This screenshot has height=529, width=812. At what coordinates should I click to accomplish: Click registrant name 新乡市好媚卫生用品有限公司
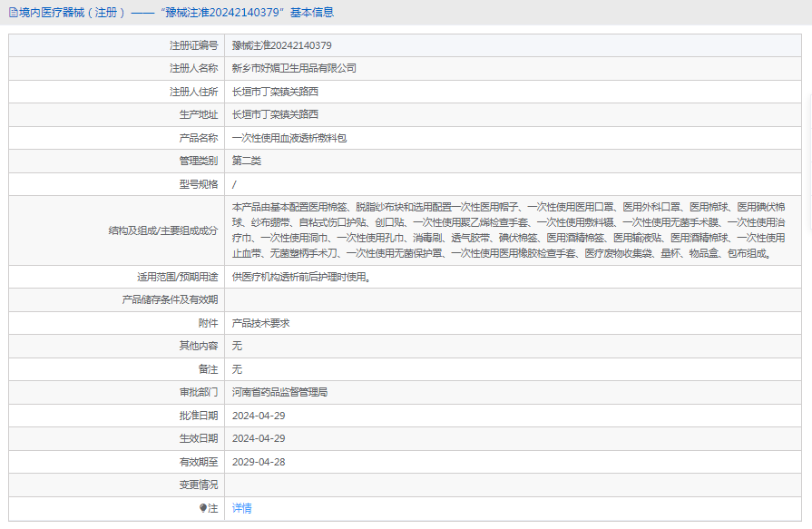(294, 68)
